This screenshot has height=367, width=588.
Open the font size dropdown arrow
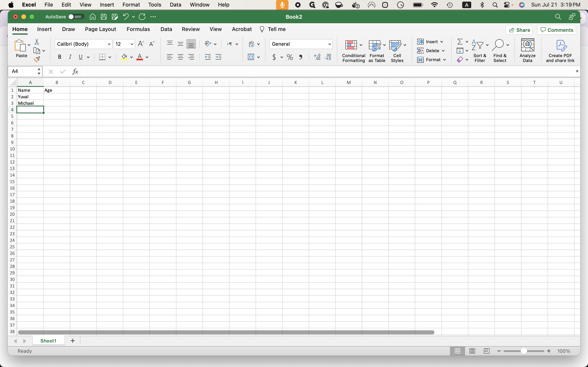[132, 44]
